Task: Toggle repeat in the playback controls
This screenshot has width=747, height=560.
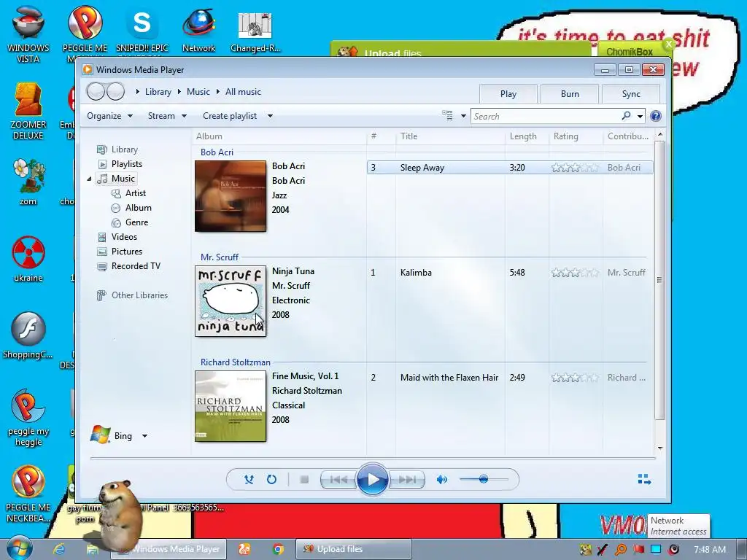Action: (271, 480)
